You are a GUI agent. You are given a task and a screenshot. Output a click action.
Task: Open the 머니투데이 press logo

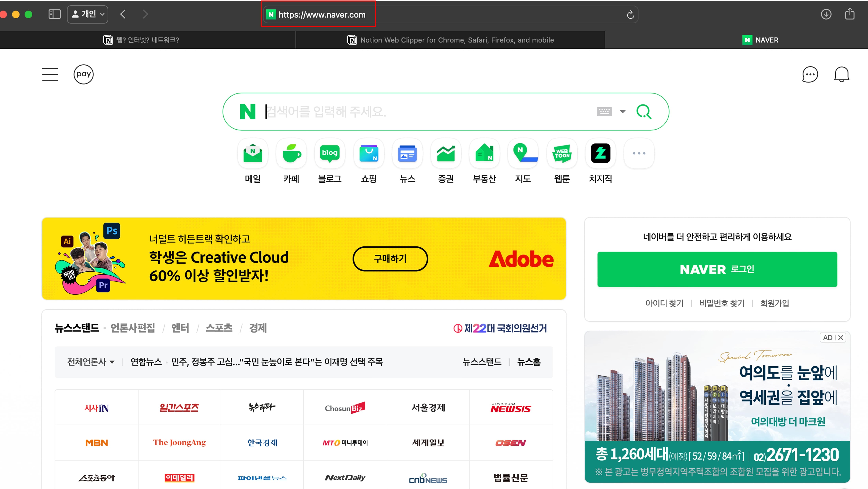pyautogui.click(x=345, y=443)
